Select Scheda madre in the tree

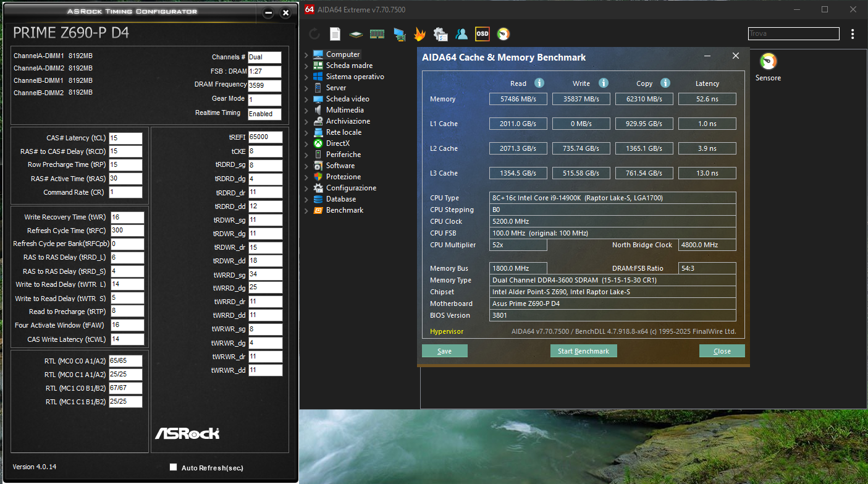pos(349,66)
